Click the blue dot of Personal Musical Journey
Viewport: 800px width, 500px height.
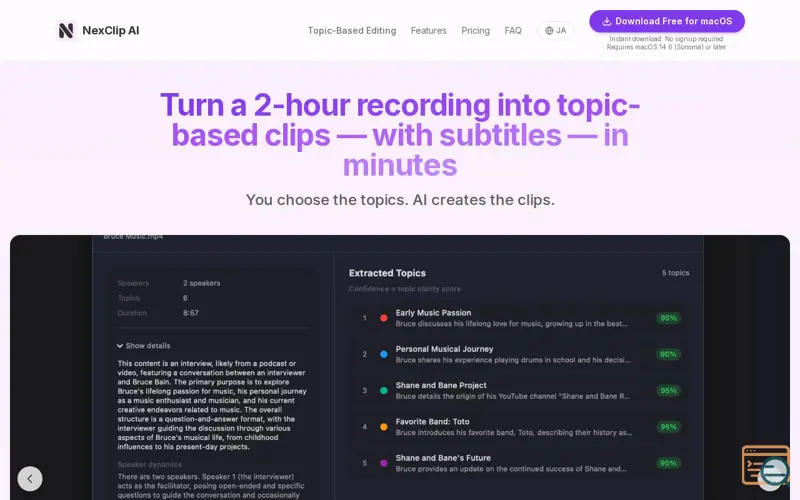(x=384, y=354)
